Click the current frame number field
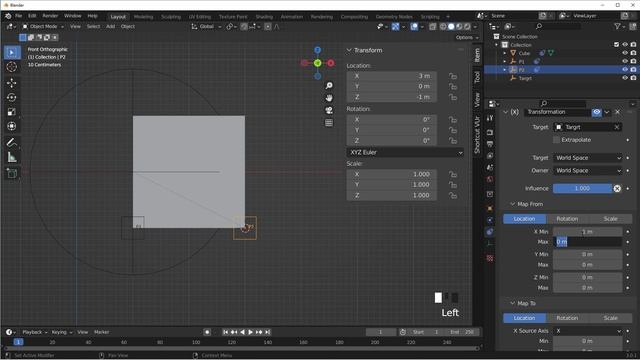 click(380, 332)
